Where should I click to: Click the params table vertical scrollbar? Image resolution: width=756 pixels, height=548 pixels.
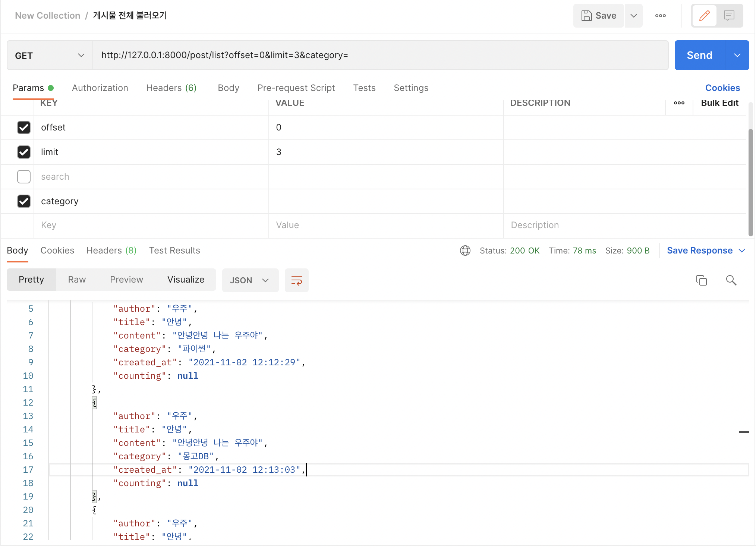pos(750,183)
